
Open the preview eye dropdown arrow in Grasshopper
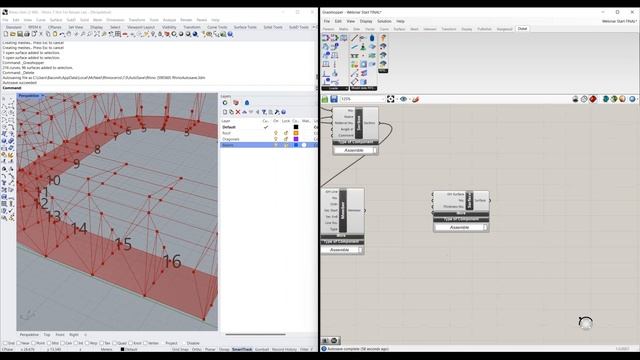point(409,99)
